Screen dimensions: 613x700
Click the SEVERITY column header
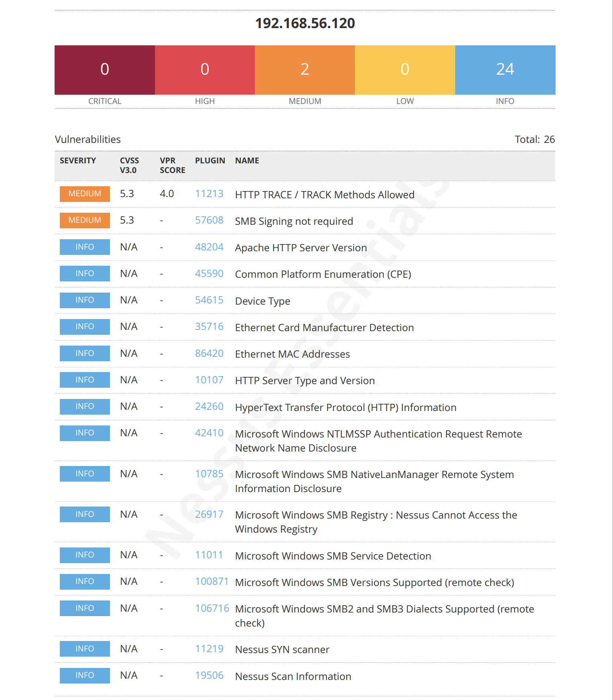[x=78, y=161]
